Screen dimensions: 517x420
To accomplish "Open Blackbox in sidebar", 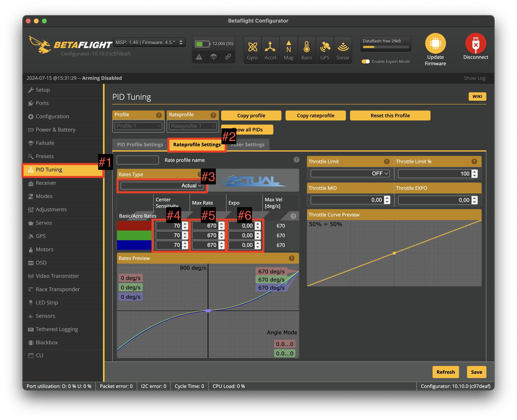I will [x=63, y=343].
